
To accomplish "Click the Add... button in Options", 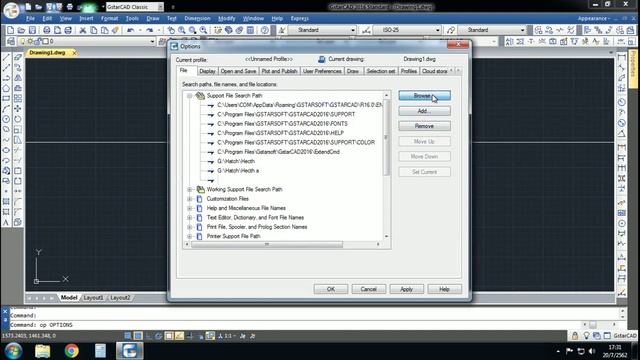I will [x=424, y=111].
